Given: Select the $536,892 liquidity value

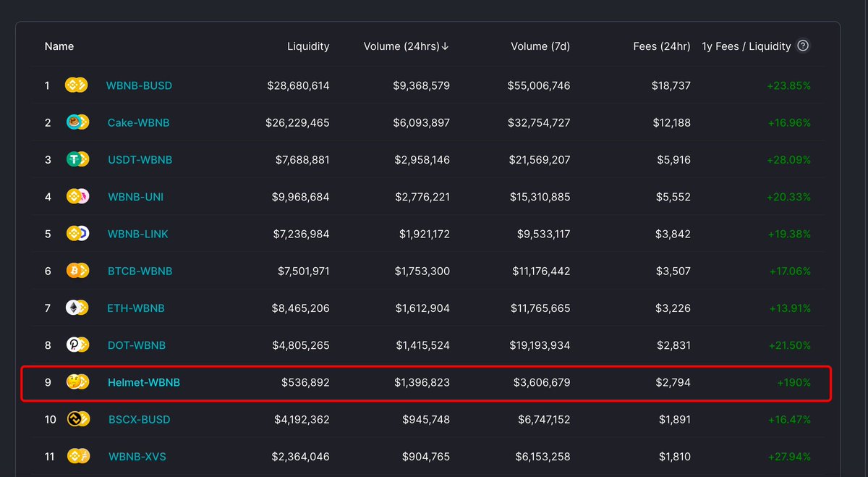Looking at the screenshot, I should tap(305, 382).
